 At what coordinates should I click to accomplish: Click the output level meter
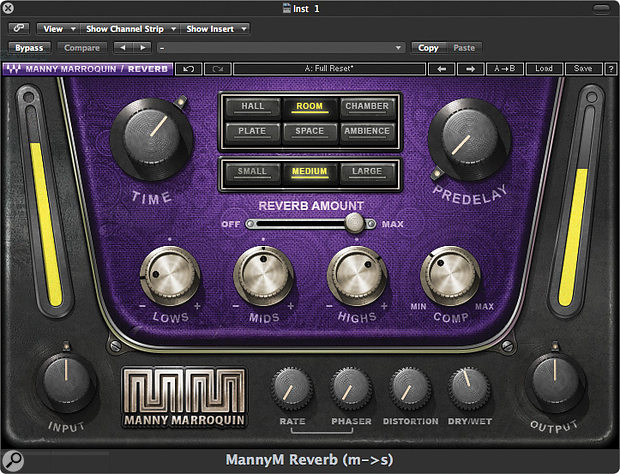[577, 202]
